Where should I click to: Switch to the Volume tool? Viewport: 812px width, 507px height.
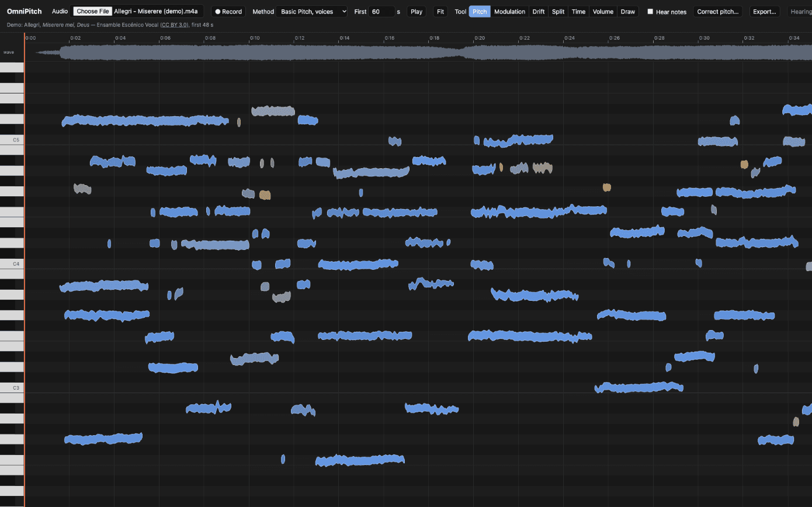pyautogui.click(x=603, y=12)
